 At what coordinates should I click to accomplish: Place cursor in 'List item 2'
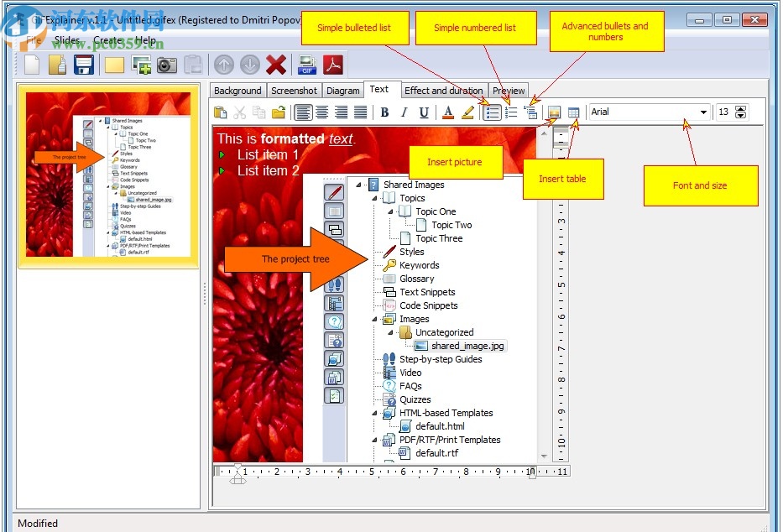pos(268,170)
